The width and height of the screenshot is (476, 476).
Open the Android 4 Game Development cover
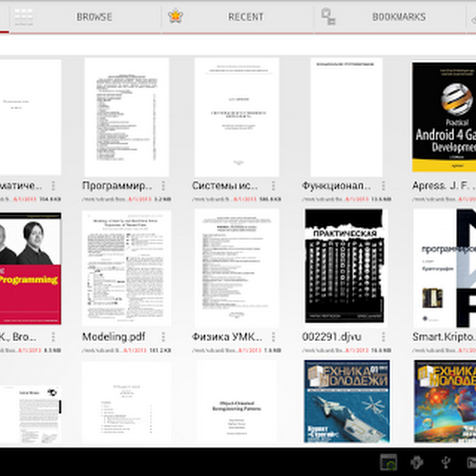(x=444, y=117)
